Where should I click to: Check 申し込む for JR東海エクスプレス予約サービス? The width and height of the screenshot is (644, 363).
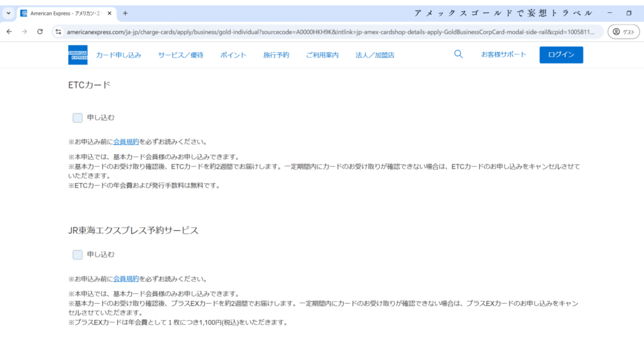point(77,255)
